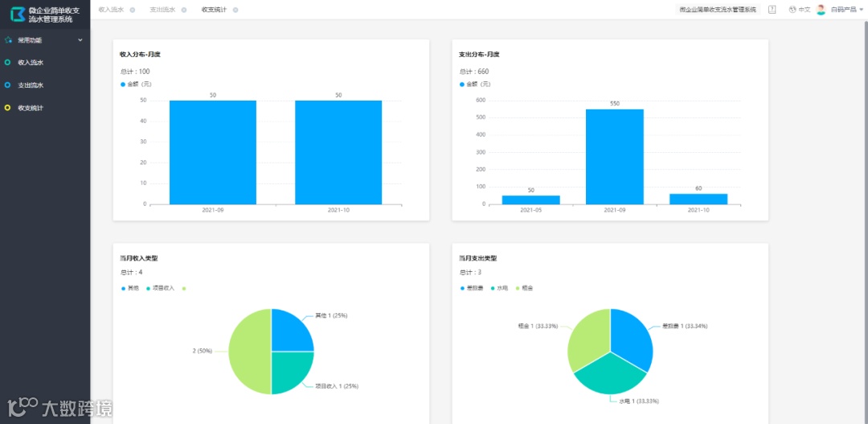The height and width of the screenshot is (424, 868).
Task: Click the 2021-05 bar in the expense chart
Action: tap(531, 200)
